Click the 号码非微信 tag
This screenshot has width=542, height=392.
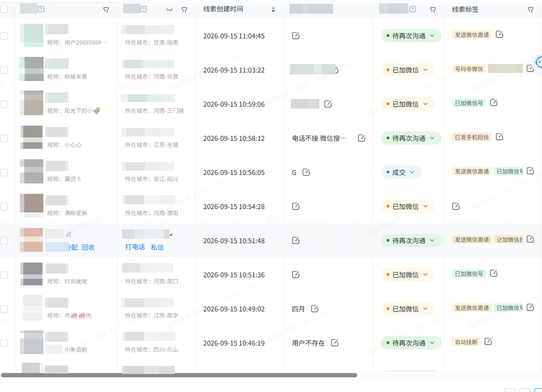point(469,69)
